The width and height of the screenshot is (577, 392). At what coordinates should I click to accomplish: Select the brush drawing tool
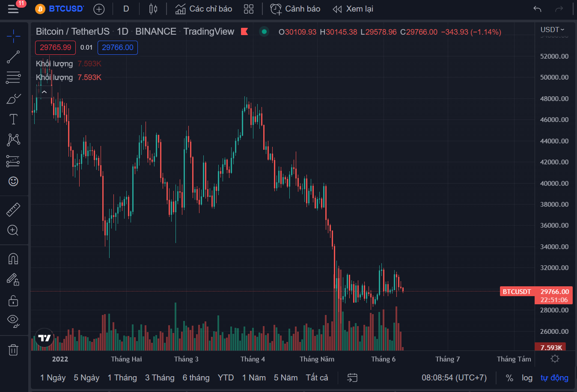[x=13, y=98]
